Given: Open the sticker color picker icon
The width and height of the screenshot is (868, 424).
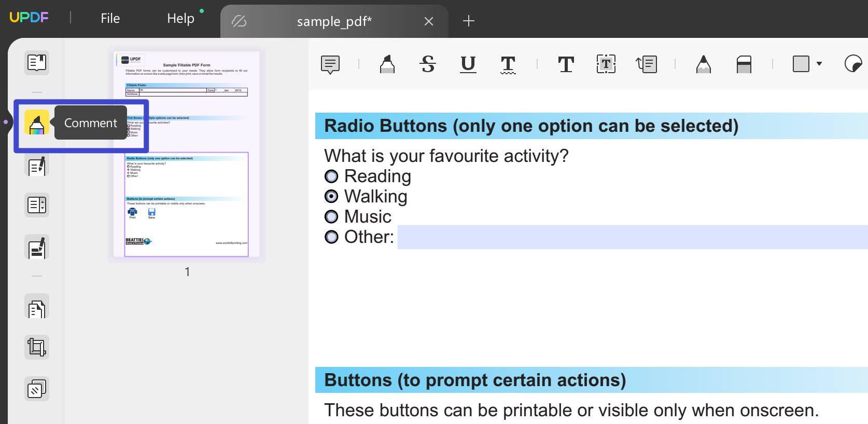Looking at the screenshot, I should point(853,64).
